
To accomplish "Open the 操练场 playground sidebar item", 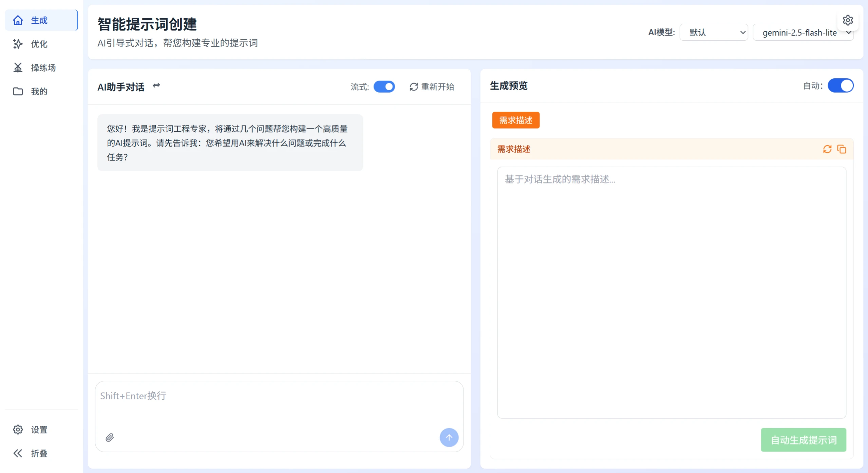I will (41, 68).
